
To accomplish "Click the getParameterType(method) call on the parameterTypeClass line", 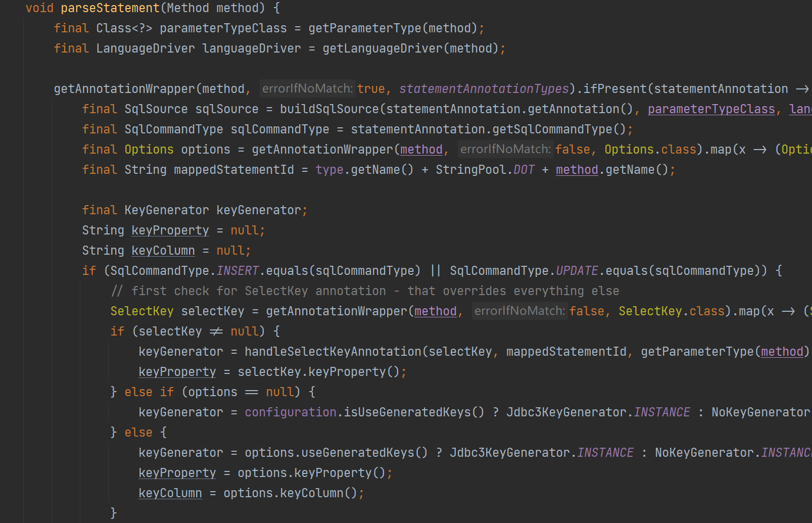I will pyautogui.click(x=364, y=28).
